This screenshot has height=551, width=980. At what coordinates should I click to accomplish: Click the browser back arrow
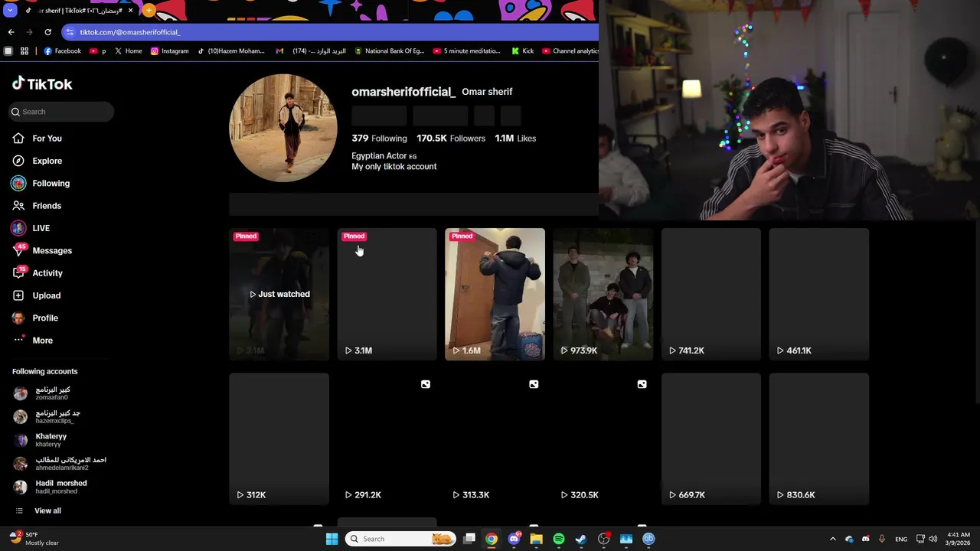tap(11, 32)
